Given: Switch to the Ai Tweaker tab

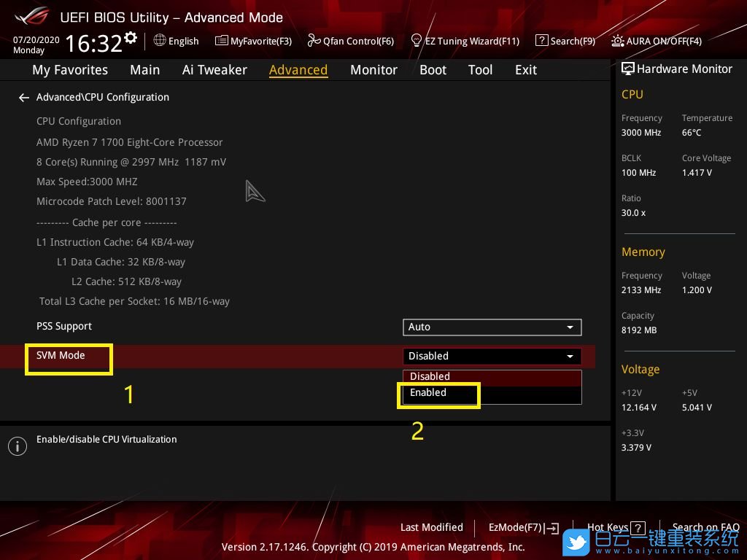Looking at the screenshot, I should (x=214, y=70).
